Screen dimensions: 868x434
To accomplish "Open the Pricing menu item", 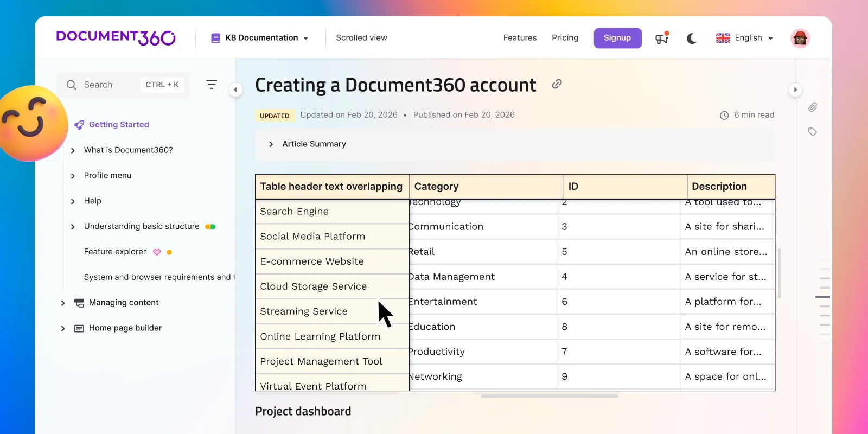I will point(565,38).
